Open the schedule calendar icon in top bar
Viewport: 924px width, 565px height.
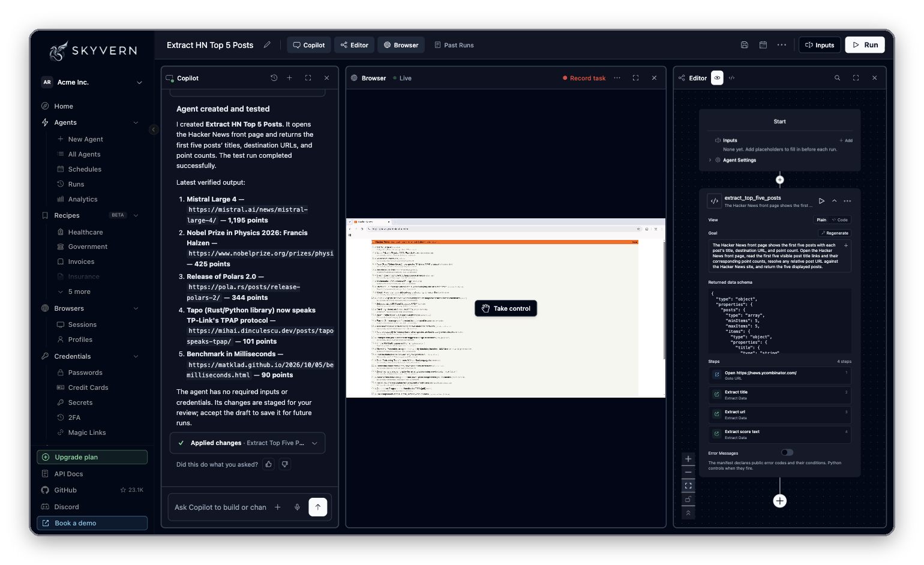(763, 45)
